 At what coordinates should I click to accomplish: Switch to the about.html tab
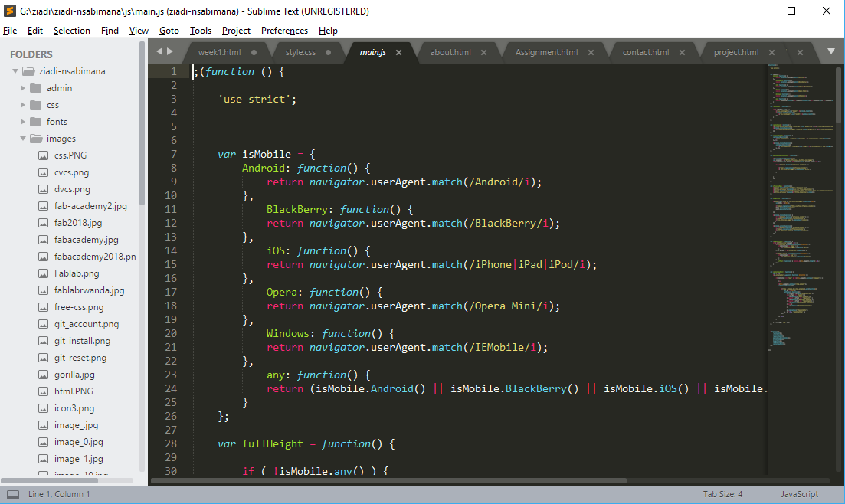(450, 52)
